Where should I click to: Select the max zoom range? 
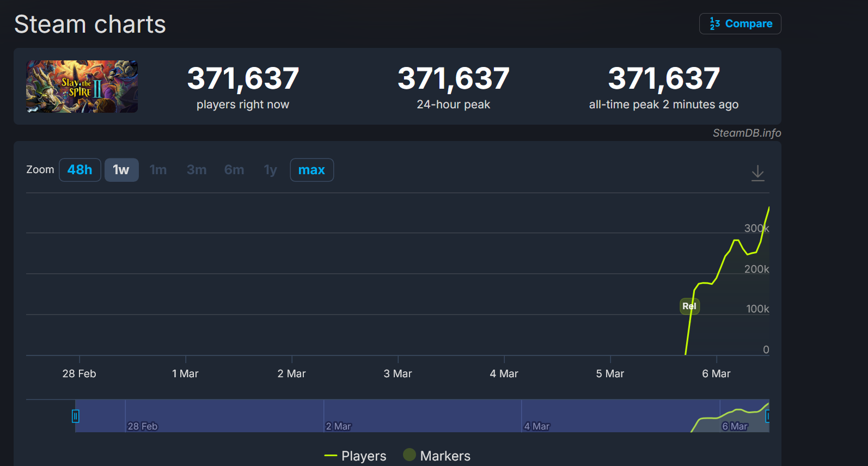[x=311, y=170]
